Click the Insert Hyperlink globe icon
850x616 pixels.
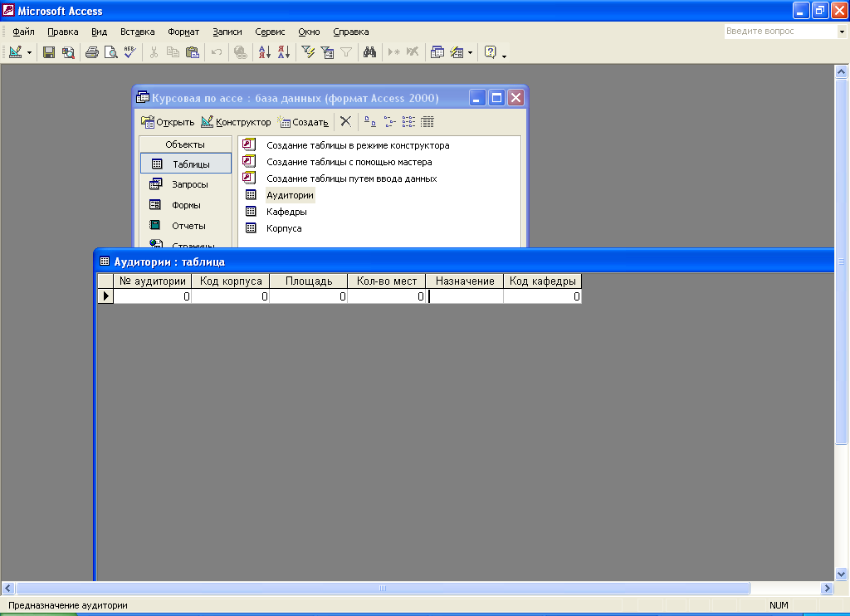[240, 52]
